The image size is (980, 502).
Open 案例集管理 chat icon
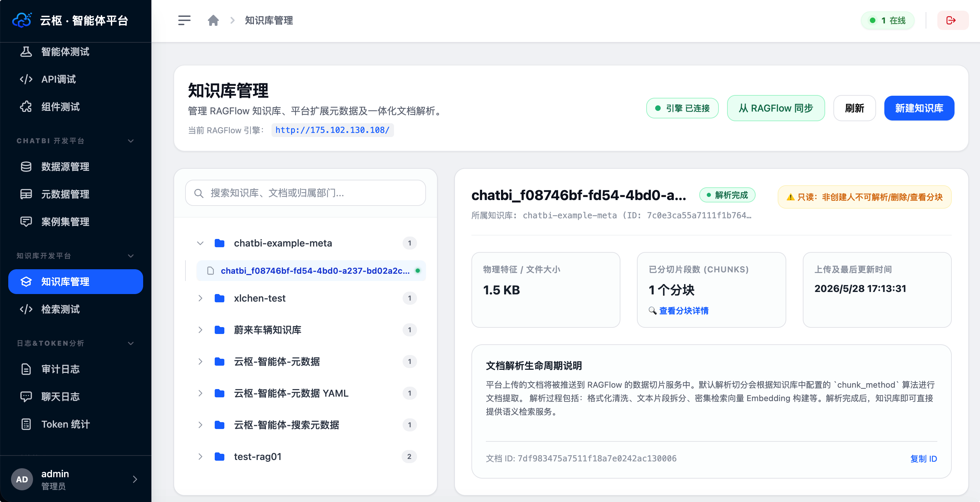26,222
